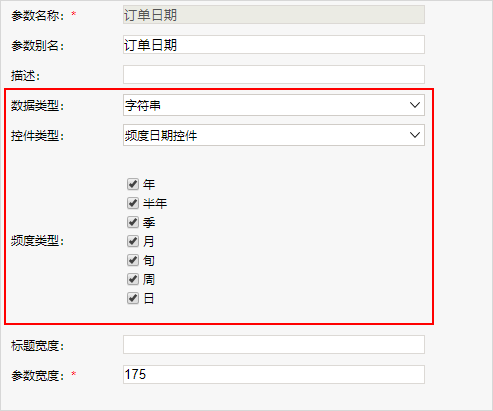Viewport: 493px width, 411px height.
Task: Click into the 参数别名 text field
Action: [x=274, y=44]
